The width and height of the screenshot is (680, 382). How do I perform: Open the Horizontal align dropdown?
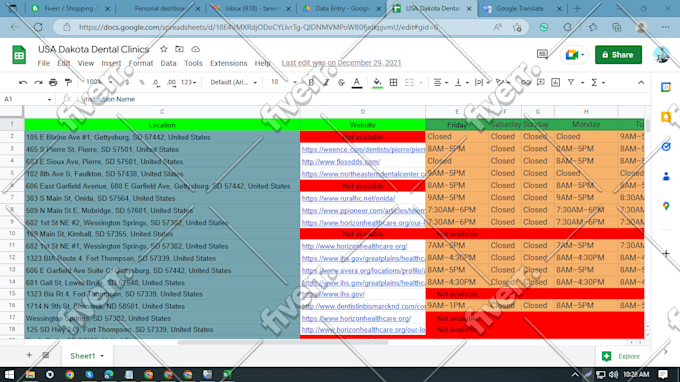(440, 82)
